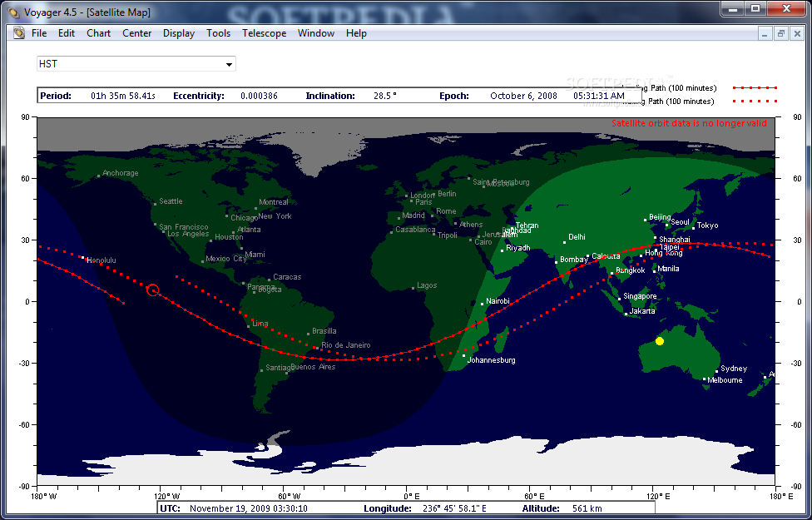
Task: Click the Tokyo city label
Action: point(707,225)
